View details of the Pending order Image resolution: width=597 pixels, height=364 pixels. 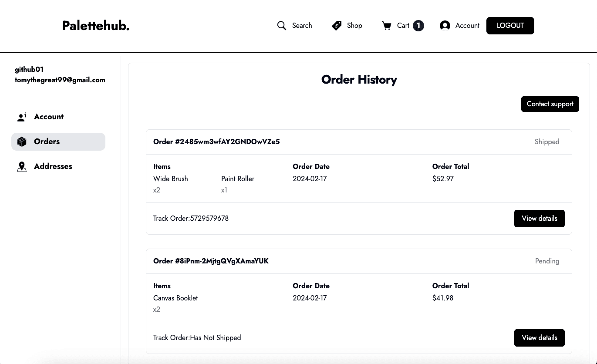(x=539, y=338)
